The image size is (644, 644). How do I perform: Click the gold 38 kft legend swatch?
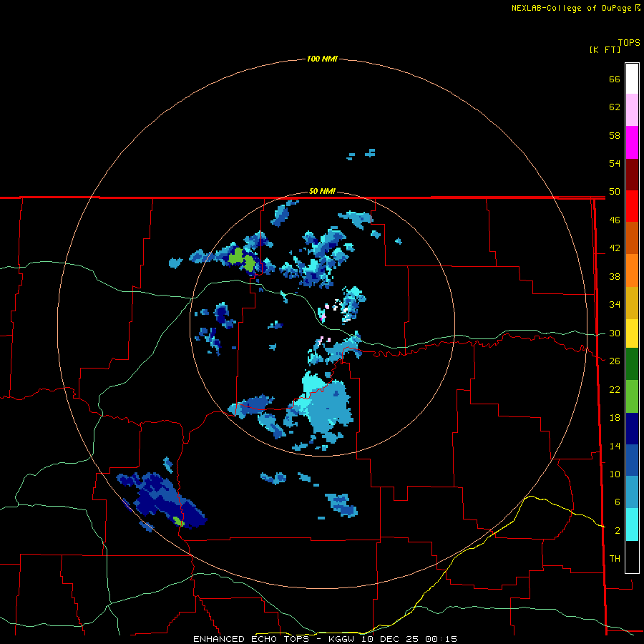pyautogui.click(x=632, y=303)
